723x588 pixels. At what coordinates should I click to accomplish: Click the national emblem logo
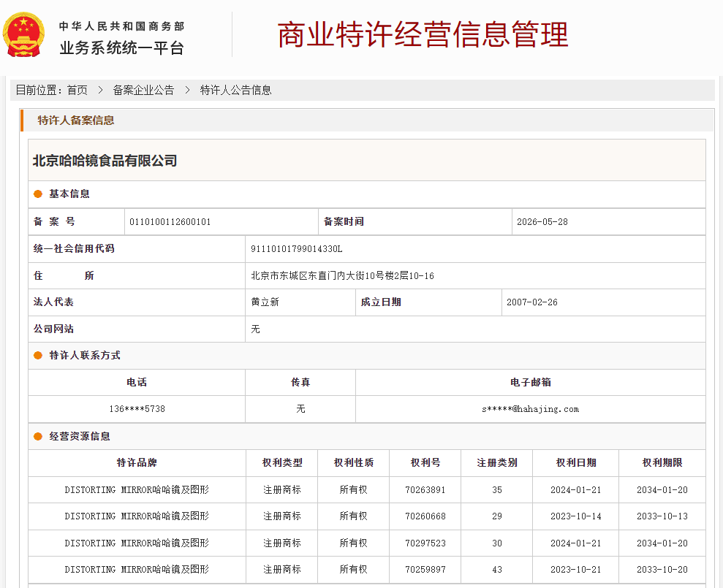pyautogui.click(x=24, y=35)
